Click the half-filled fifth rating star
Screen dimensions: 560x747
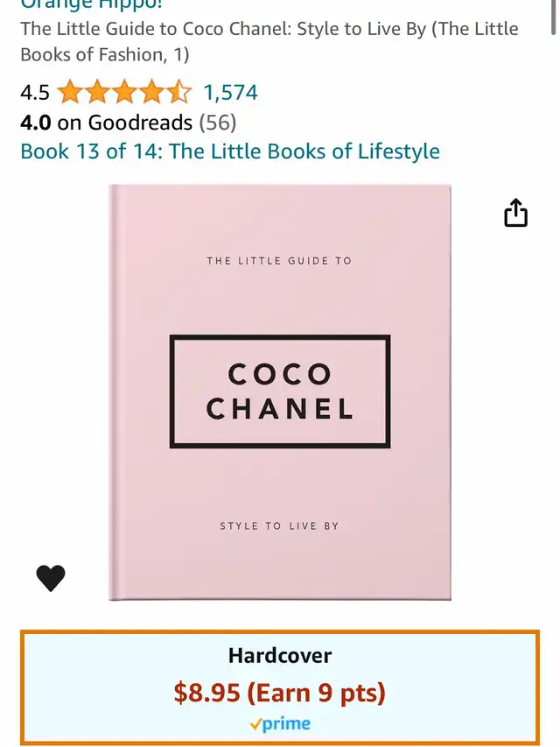(179, 92)
